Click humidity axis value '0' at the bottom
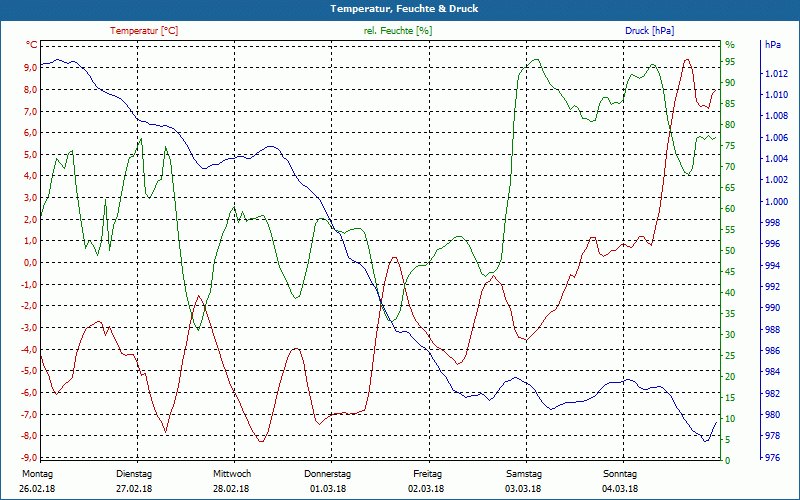The height and width of the screenshot is (500, 800). click(728, 460)
